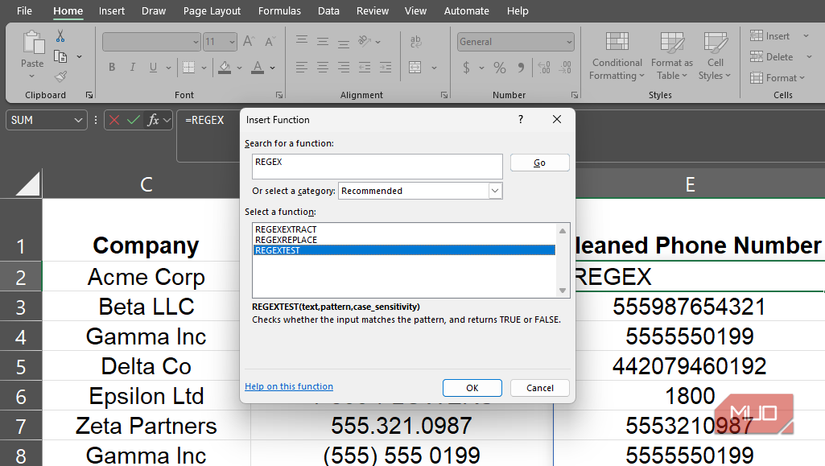Switch to the Data tab
This screenshot has width=825, height=466.
point(328,11)
